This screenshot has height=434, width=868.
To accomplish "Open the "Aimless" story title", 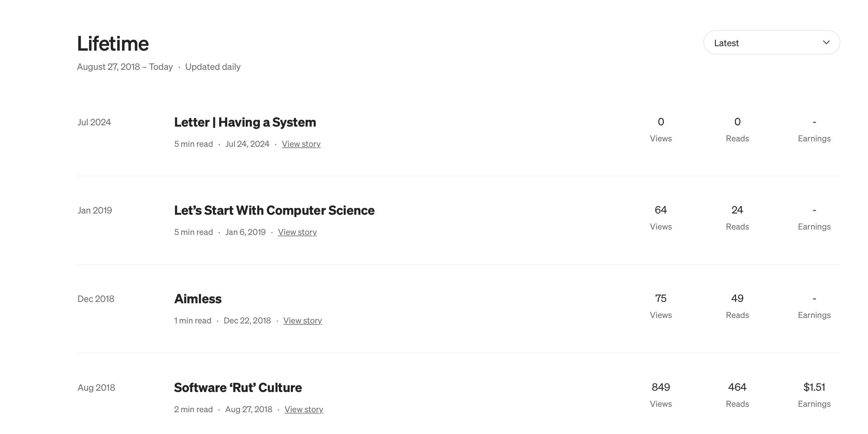I will [x=198, y=299].
